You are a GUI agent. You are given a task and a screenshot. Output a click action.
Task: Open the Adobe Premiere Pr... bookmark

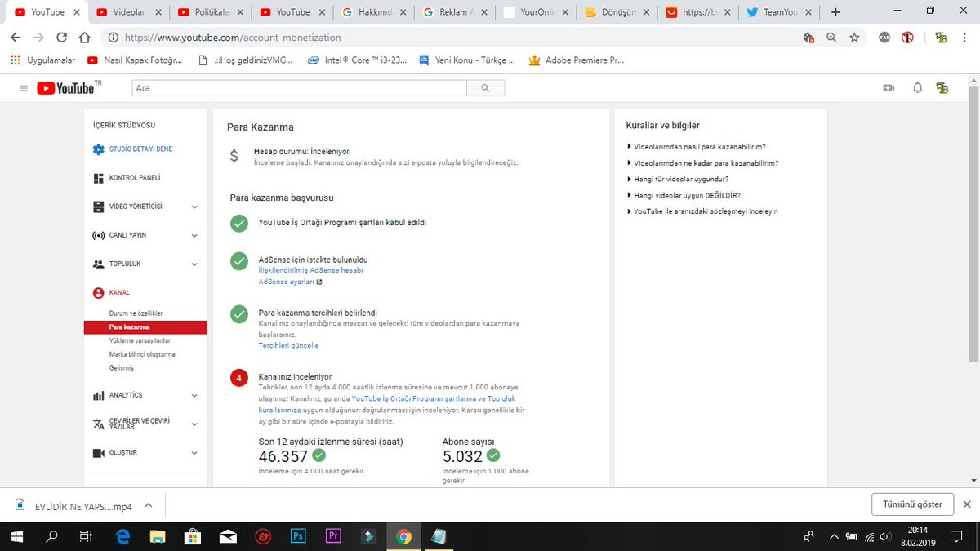point(577,60)
